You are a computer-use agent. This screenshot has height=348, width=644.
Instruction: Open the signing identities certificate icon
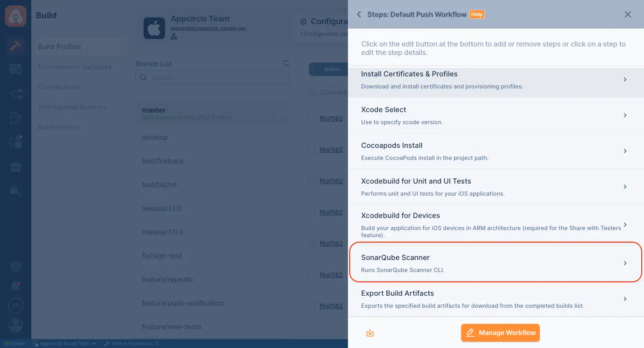(16, 69)
